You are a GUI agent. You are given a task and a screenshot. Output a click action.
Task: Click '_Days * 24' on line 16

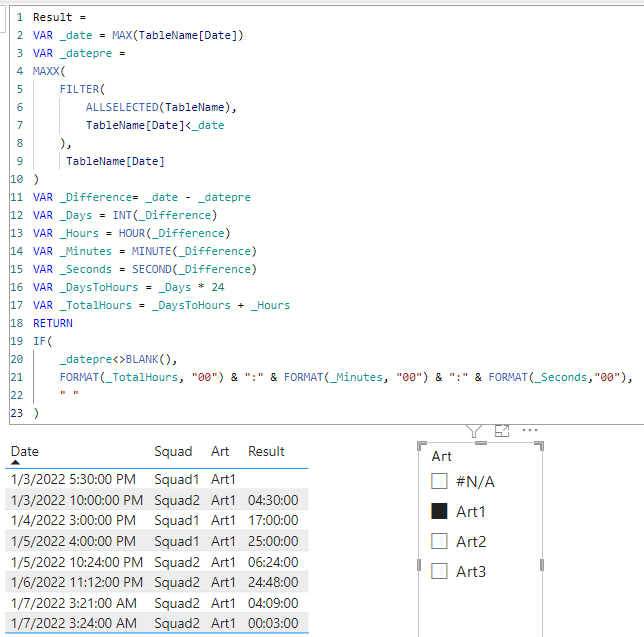[191, 287]
